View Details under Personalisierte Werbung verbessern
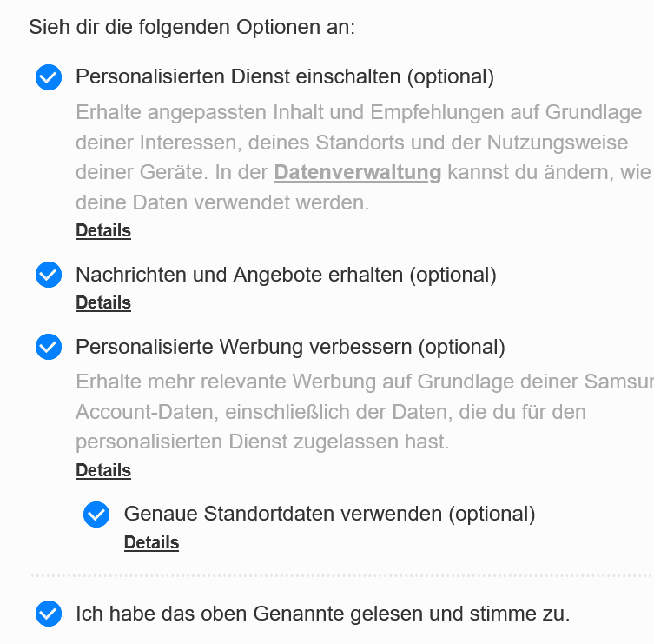 (x=103, y=470)
